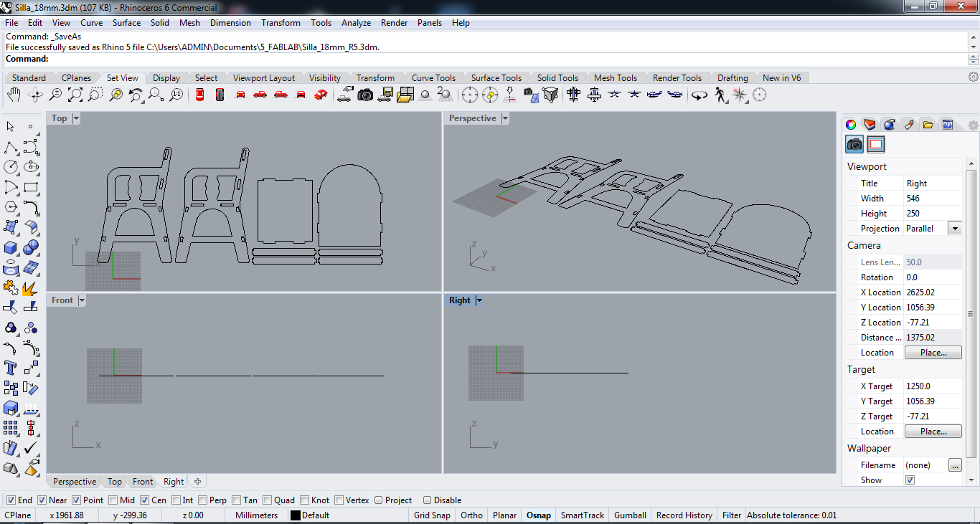Image resolution: width=980 pixels, height=524 pixels.
Task: Select the Circle drawing tool
Action: [11, 167]
